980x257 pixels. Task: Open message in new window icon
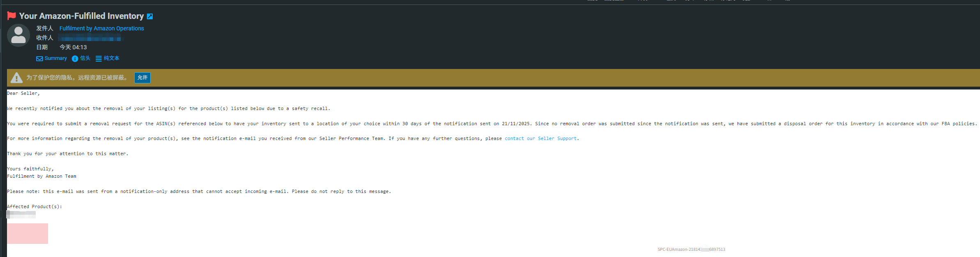150,16
